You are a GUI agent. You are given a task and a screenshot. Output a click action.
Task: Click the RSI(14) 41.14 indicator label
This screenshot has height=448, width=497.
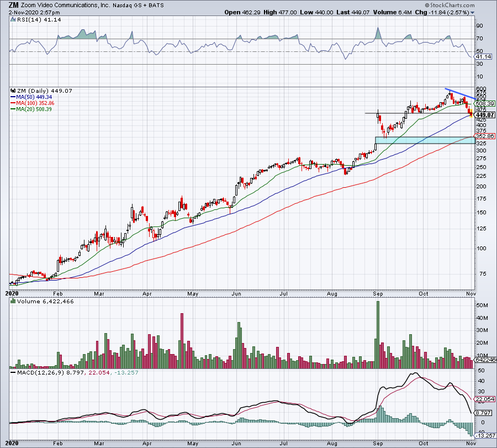pyautogui.click(x=39, y=20)
